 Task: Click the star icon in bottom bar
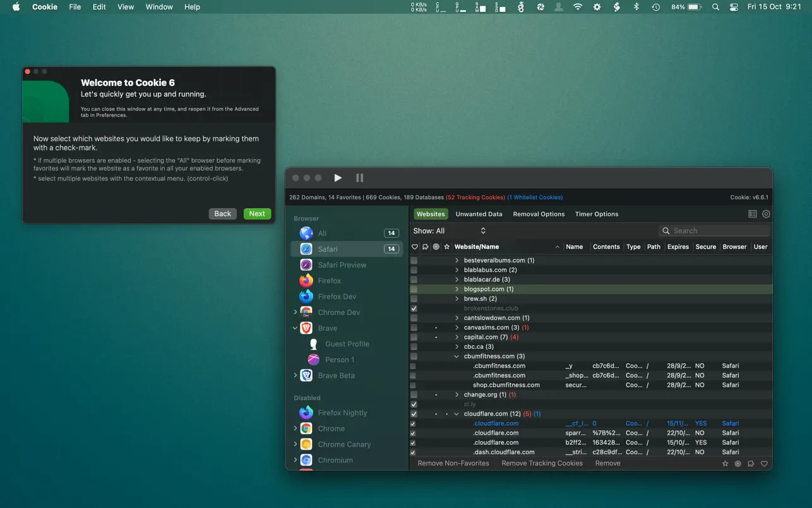725,464
